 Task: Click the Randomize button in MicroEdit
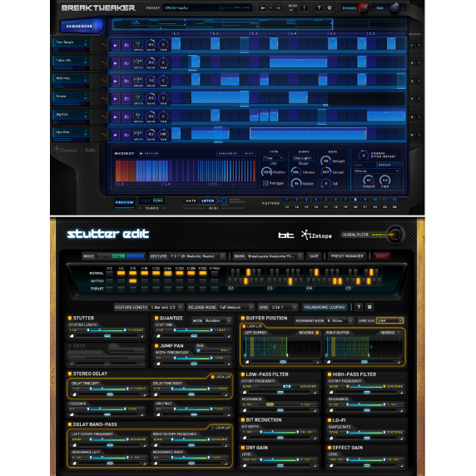(228, 153)
